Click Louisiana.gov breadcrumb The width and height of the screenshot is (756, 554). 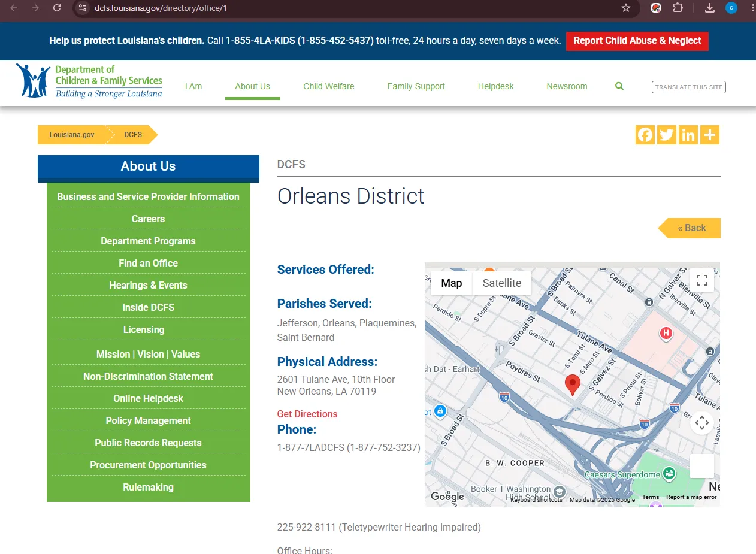coord(72,135)
